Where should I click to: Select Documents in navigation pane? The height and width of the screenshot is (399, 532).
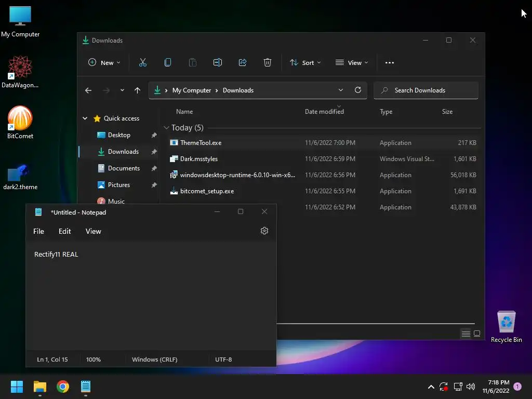tap(119, 168)
